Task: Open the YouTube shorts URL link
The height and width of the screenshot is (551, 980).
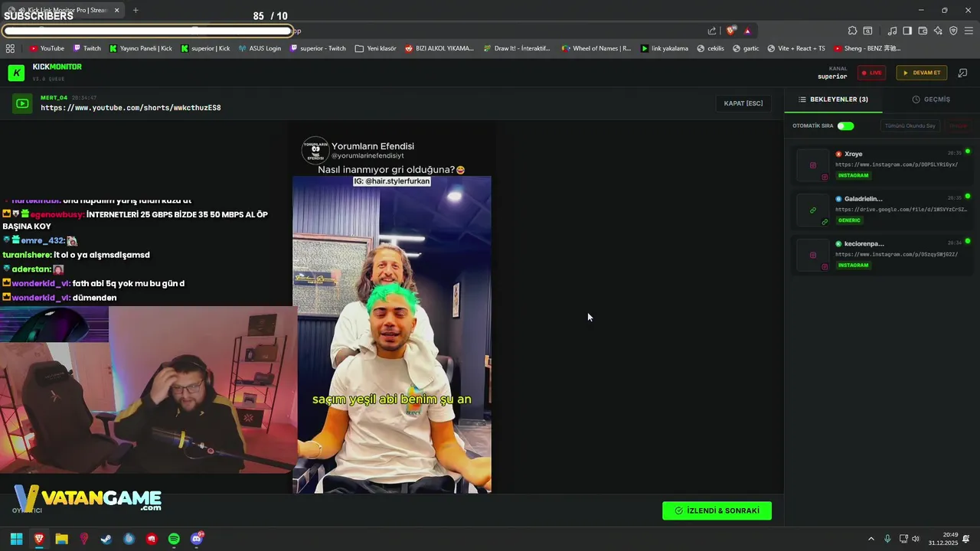Action: (x=131, y=108)
